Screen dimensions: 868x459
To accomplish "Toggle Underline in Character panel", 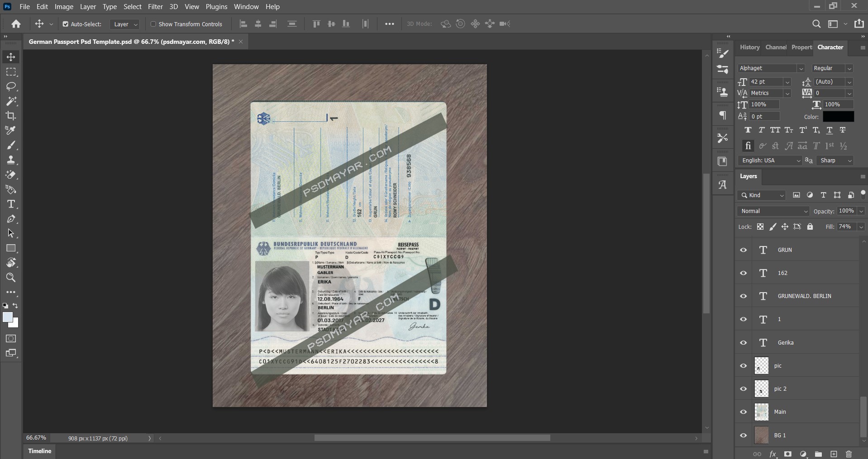I will [830, 130].
